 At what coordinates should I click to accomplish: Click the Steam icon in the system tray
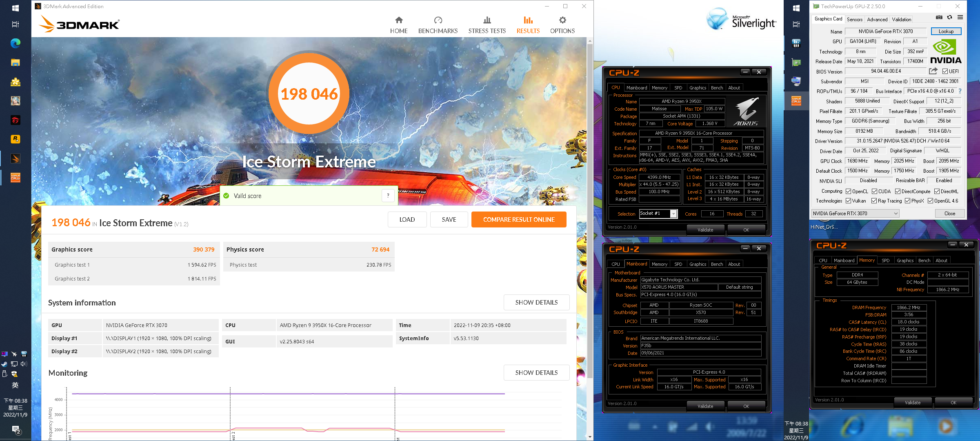coord(4,364)
